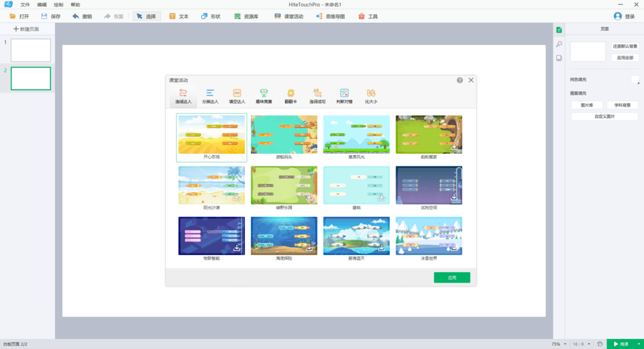The height and width of the screenshot is (349, 644).
Task: Open the 填空达人 fill-blank activity
Action: (237, 97)
